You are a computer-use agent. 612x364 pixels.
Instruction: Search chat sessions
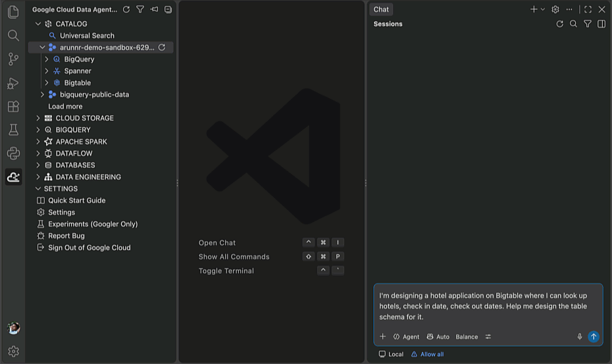pyautogui.click(x=573, y=24)
